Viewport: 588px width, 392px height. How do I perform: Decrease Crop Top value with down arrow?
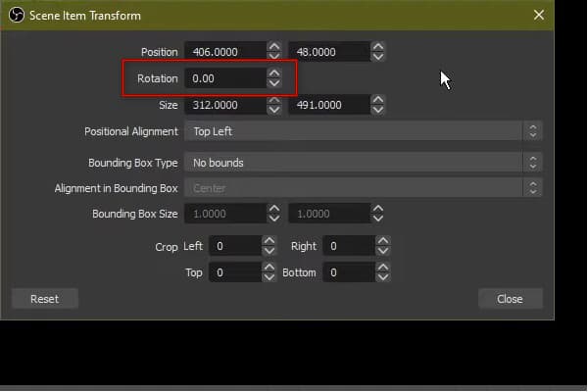click(x=269, y=277)
